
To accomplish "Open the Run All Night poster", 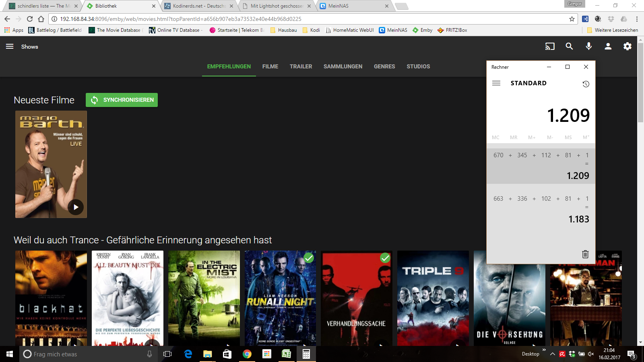I will click(281, 298).
